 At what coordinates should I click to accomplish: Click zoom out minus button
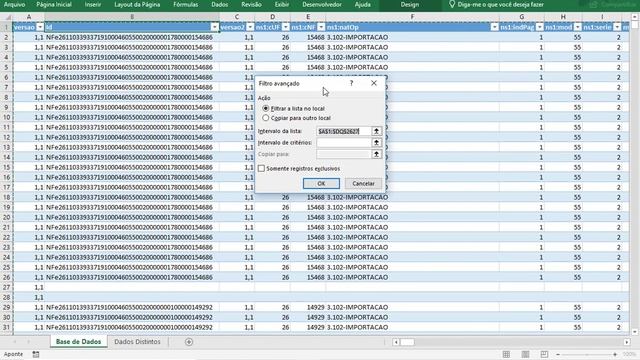[x=558, y=354]
